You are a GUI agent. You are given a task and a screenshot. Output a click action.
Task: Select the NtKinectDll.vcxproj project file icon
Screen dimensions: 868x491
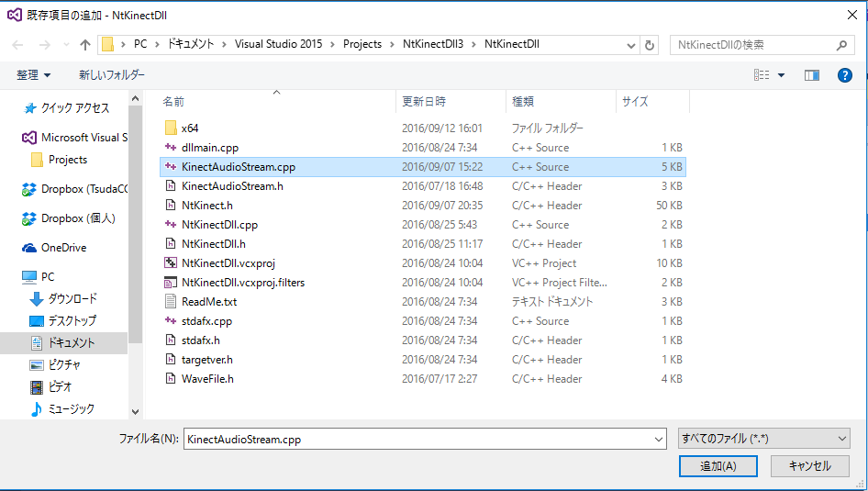(170, 263)
